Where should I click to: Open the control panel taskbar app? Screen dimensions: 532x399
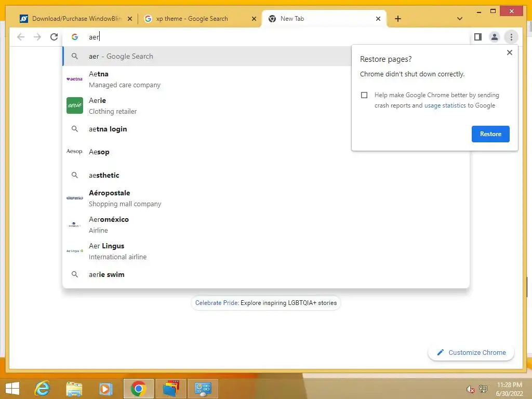point(203,389)
